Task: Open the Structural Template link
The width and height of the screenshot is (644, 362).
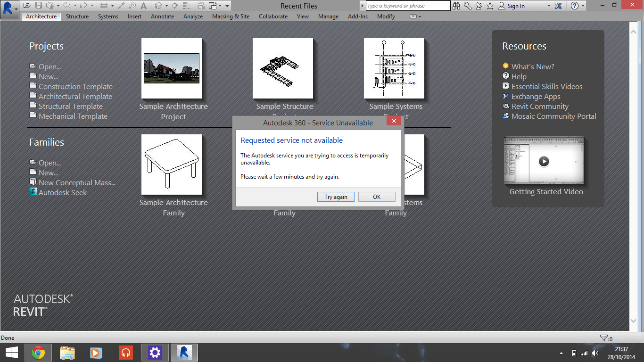Action: pos(71,107)
